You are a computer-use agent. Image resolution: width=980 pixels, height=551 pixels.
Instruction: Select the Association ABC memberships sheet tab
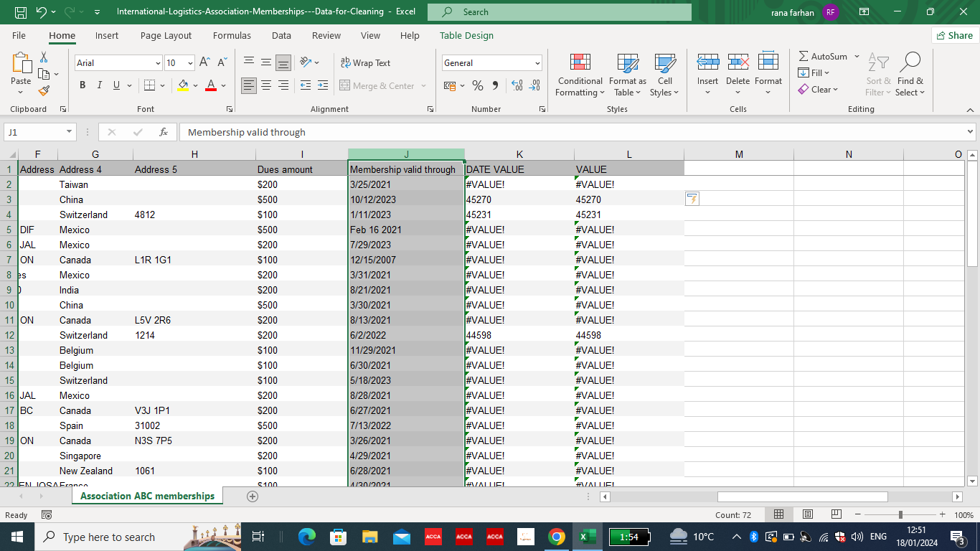coord(147,496)
